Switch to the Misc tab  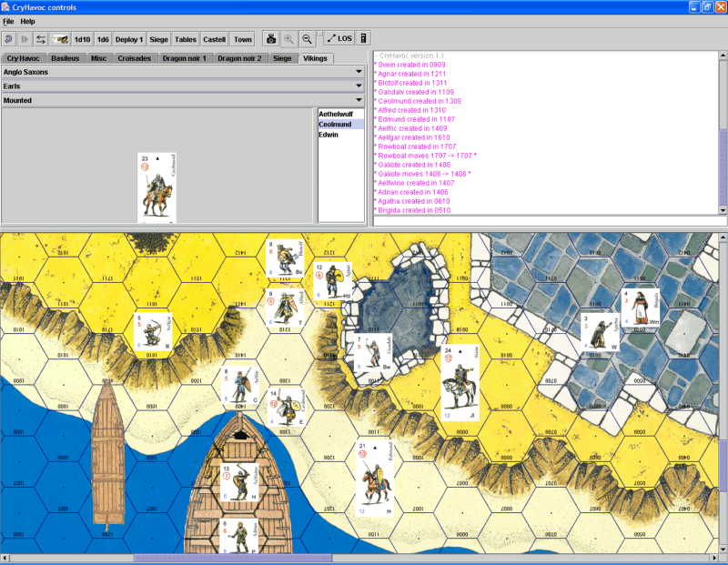click(x=99, y=58)
